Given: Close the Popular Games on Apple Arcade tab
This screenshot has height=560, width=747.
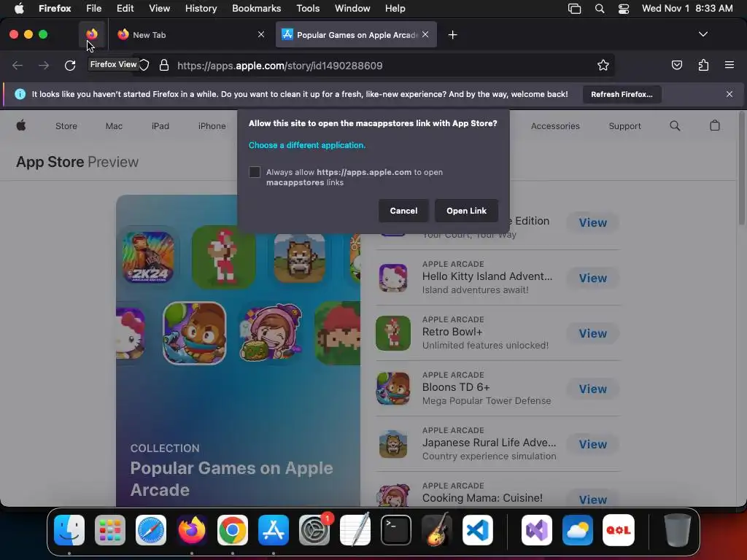Looking at the screenshot, I should point(425,34).
